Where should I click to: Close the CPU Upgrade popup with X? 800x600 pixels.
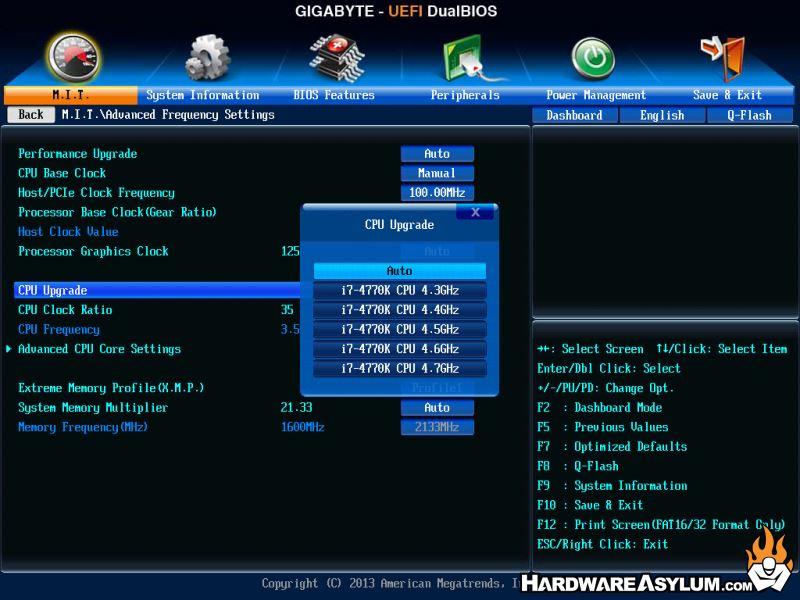[x=475, y=212]
